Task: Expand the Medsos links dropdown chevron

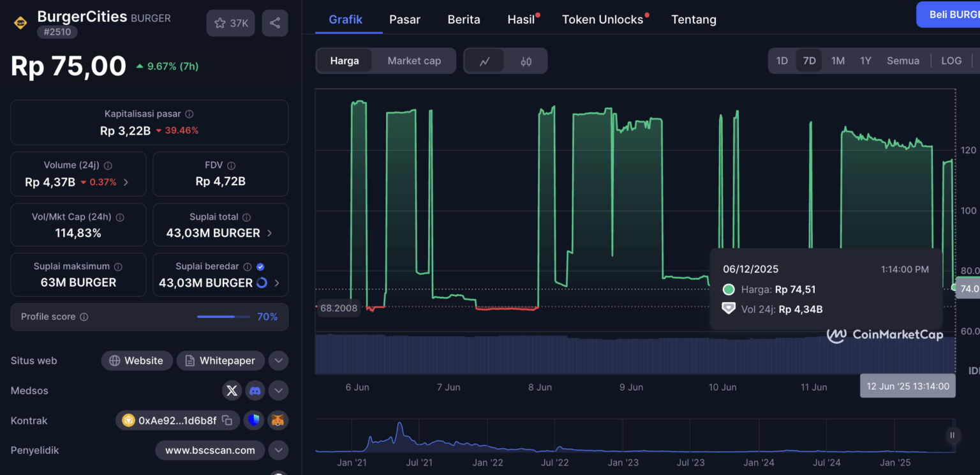Action: (278, 390)
